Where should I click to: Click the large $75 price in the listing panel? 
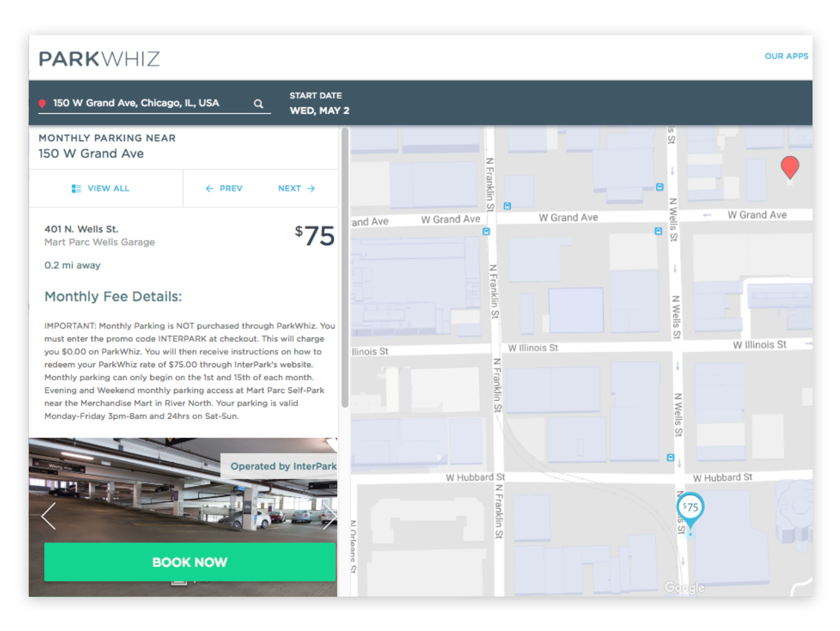click(314, 236)
